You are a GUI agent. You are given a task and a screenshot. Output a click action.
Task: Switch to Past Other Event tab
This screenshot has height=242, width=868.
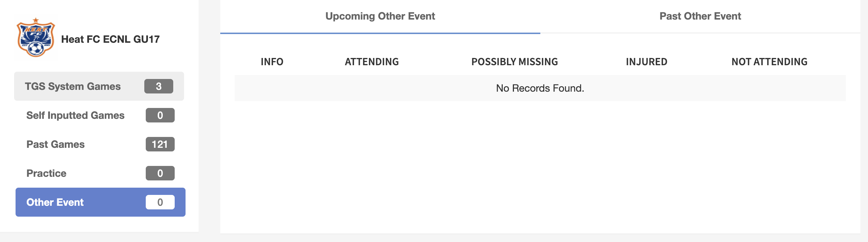pyautogui.click(x=700, y=16)
